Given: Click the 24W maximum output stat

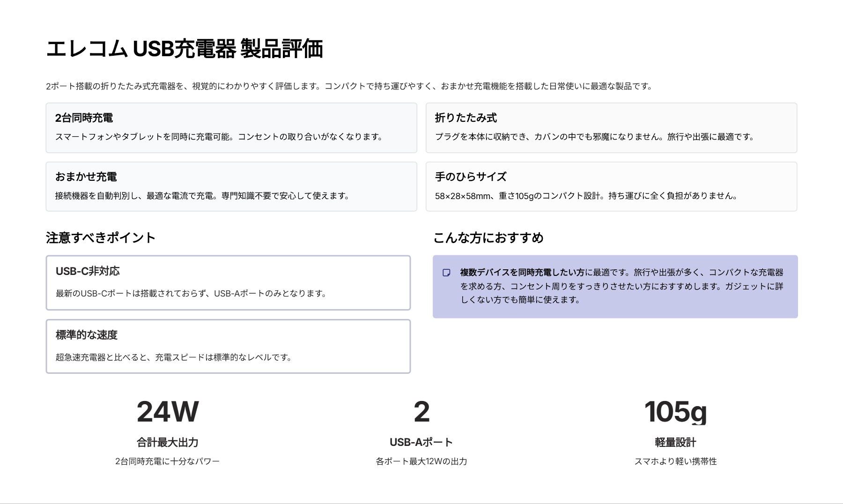Looking at the screenshot, I should click(x=167, y=412).
